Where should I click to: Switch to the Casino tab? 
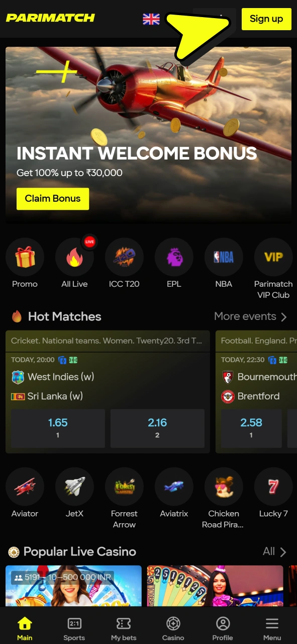(x=173, y=628)
